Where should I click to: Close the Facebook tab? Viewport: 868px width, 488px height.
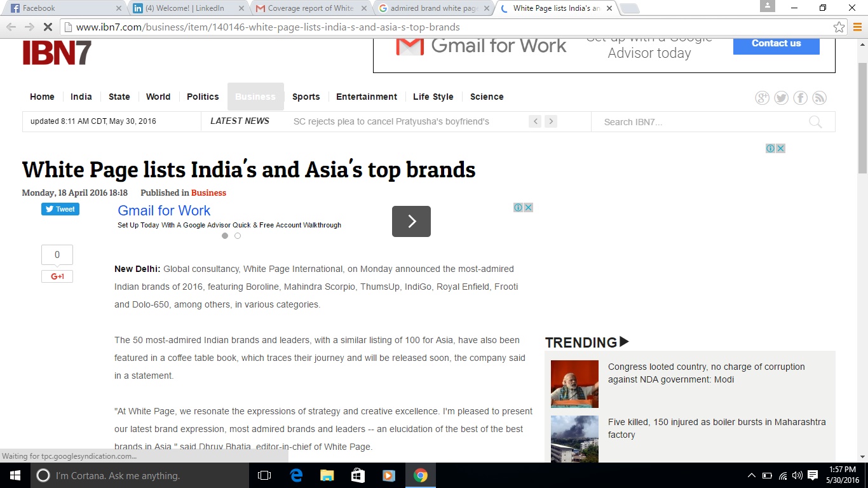point(118,8)
